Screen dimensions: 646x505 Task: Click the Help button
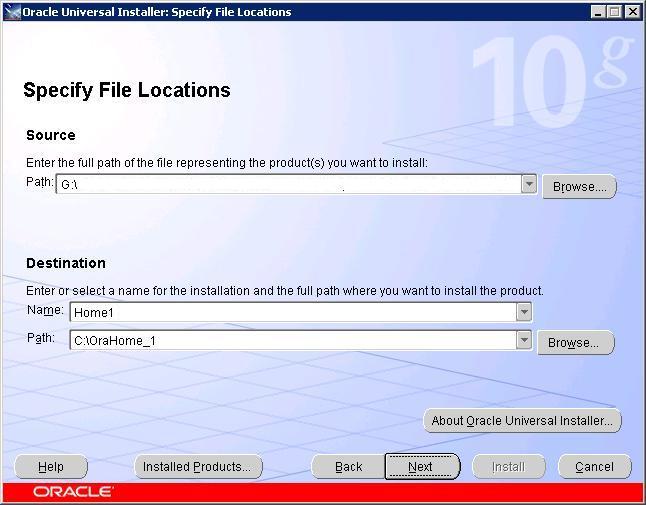[x=51, y=467]
